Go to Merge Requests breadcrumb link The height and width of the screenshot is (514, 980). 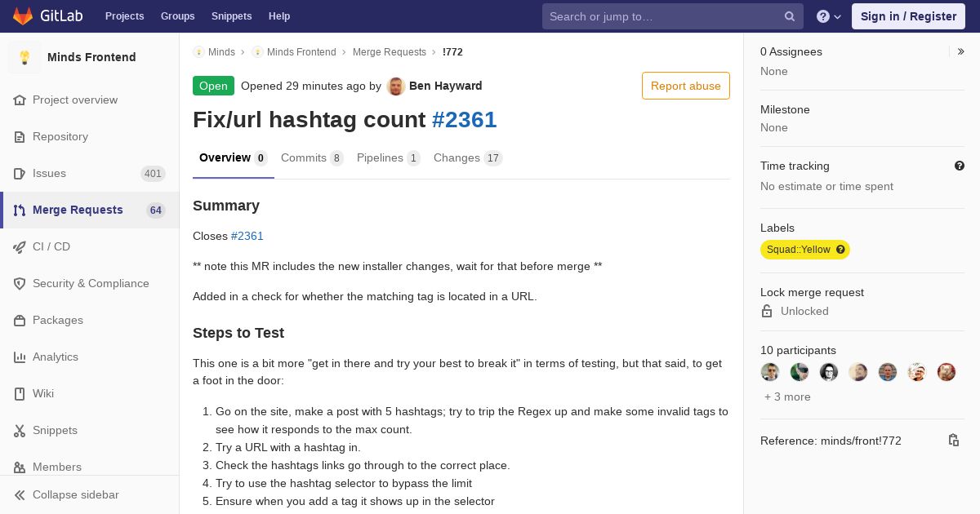(390, 51)
